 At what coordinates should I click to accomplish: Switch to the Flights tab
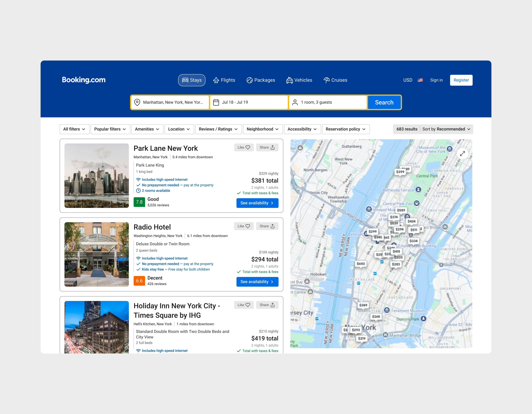coord(224,80)
